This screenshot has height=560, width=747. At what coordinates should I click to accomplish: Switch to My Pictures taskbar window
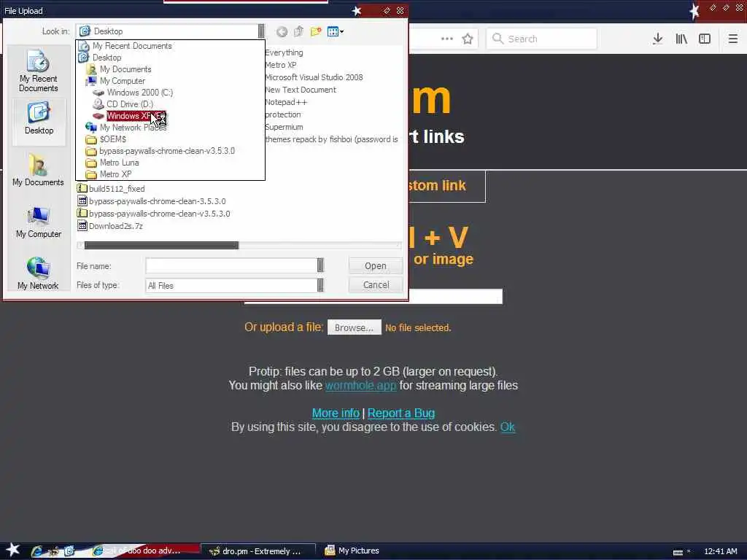click(x=352, y=551)
